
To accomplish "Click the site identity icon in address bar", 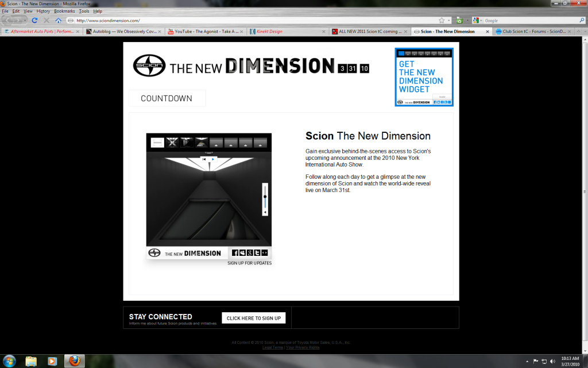I will 71,20.
